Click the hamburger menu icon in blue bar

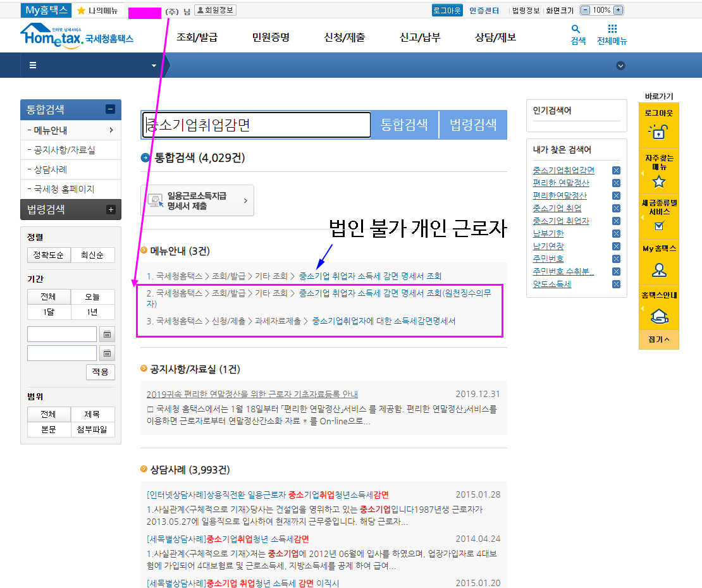pos(33,65)
